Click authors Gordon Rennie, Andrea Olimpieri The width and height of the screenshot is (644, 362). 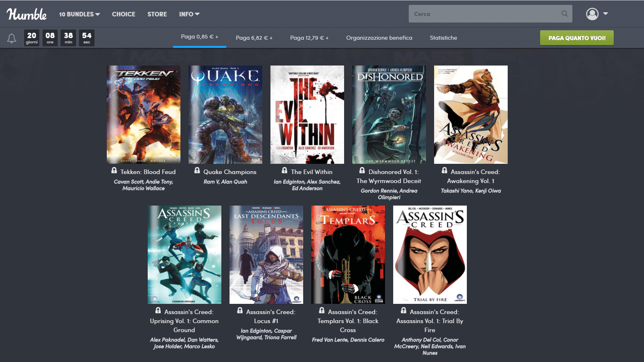[x=389, y=194]
